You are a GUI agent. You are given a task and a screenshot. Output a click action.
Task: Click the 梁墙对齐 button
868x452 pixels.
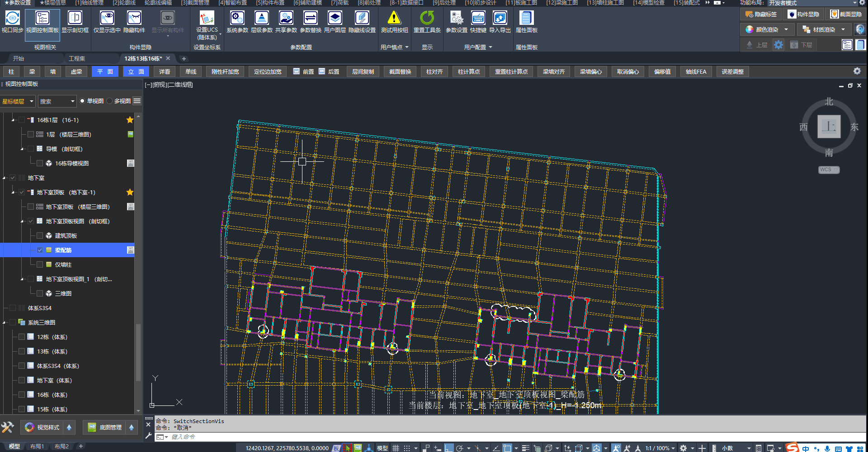[554, 72]
